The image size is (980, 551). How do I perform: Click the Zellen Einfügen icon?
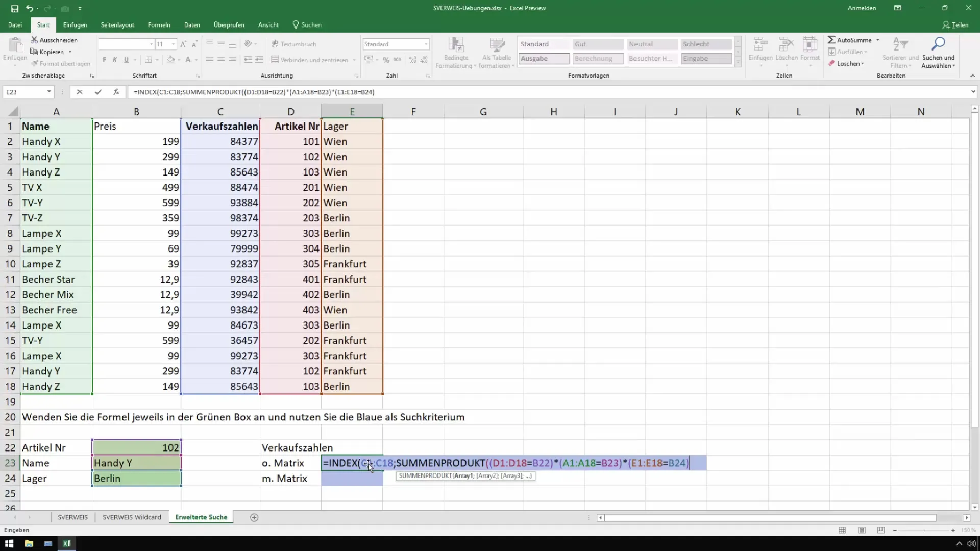(761, 50)
